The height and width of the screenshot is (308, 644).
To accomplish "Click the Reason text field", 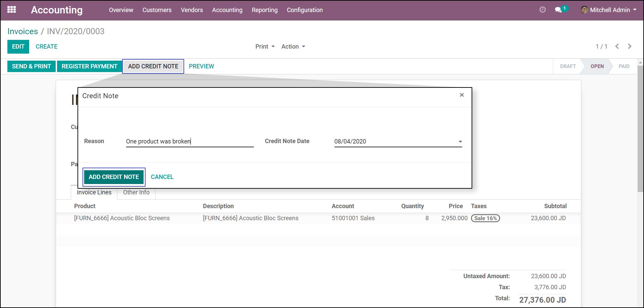I will [x=190, y=141].
